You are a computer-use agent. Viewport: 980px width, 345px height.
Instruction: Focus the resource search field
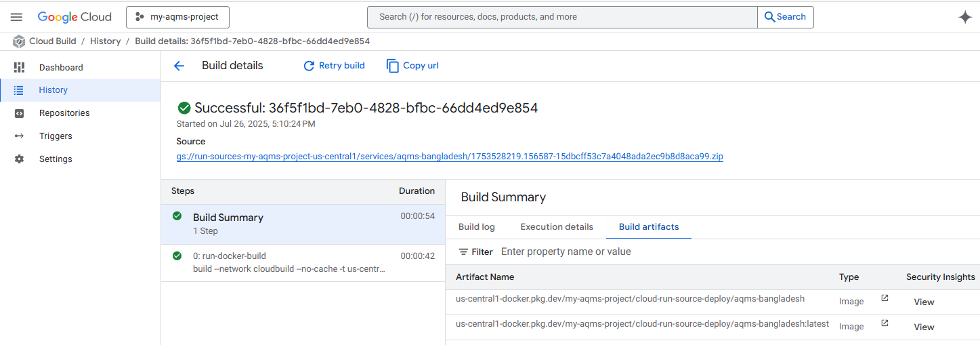point(562,17)
